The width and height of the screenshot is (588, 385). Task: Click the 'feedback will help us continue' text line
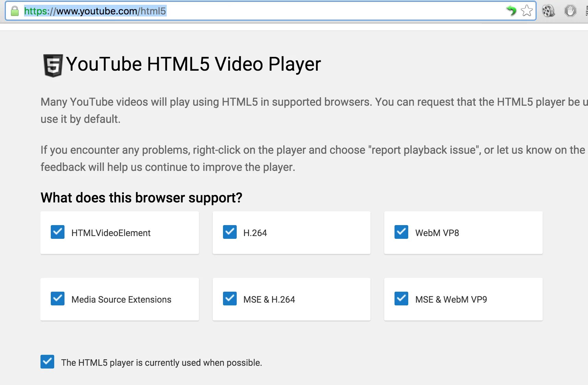coord(168,167)
